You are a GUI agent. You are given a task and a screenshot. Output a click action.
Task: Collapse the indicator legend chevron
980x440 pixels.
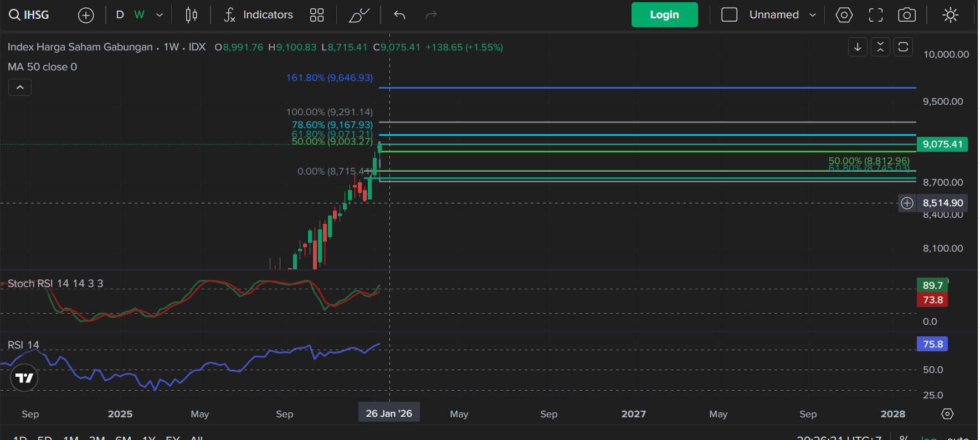20,88
